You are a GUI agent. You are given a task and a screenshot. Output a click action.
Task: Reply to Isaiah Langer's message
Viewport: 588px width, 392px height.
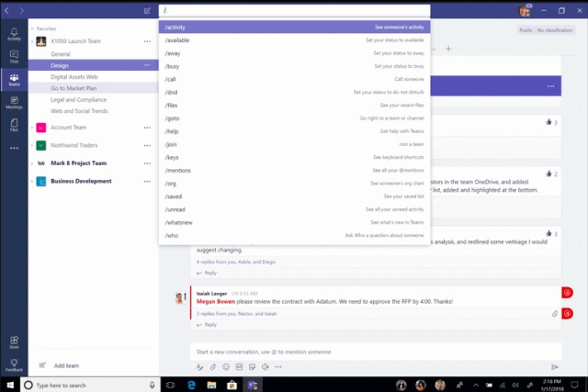207,325
